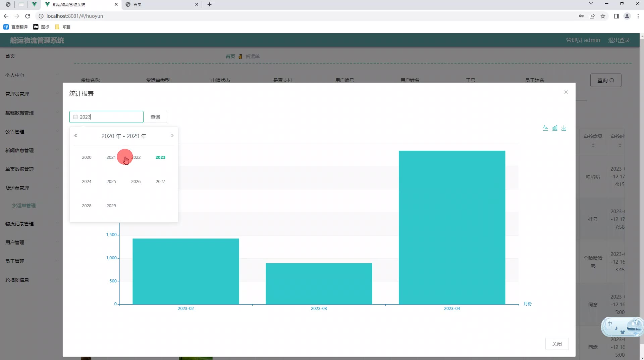Screen dimensions: 644x360
Task: Go back in browser history
Action: [x=6, y=16]
